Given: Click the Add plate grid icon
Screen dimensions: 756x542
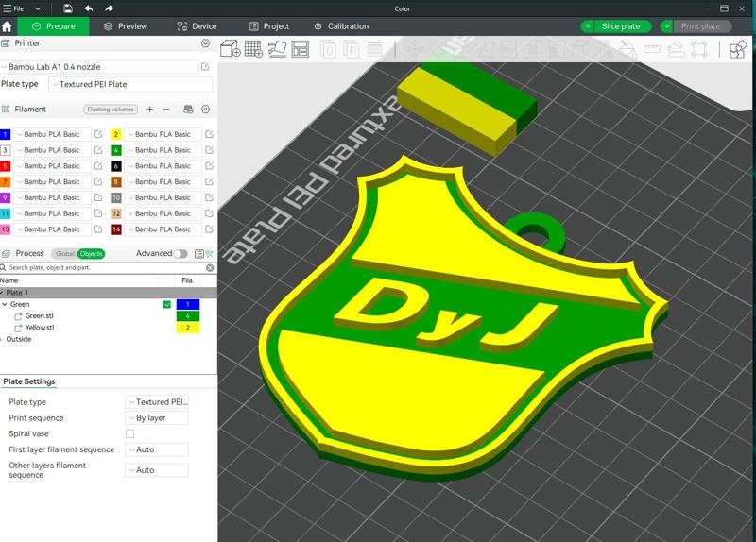Looking at the screenshot, I should (x=253, y=49).
